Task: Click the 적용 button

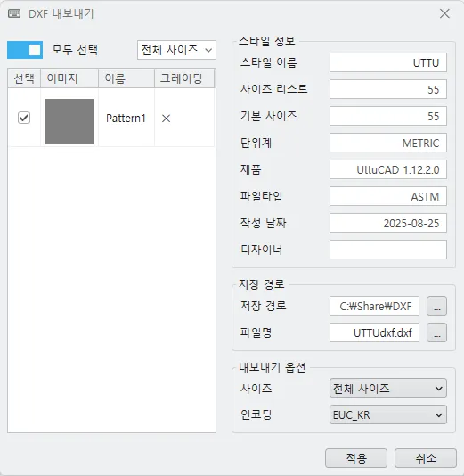Action: (x=356, y=458)
